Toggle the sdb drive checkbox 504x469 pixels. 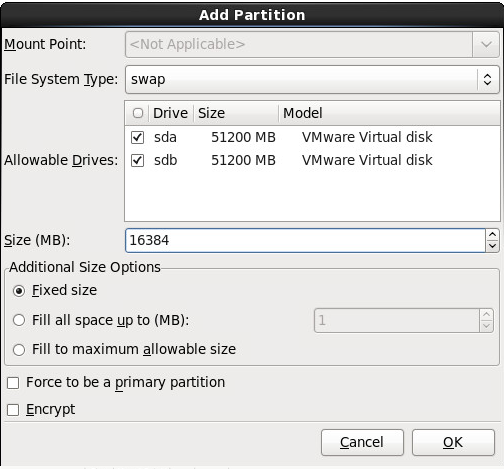(137, 160)
